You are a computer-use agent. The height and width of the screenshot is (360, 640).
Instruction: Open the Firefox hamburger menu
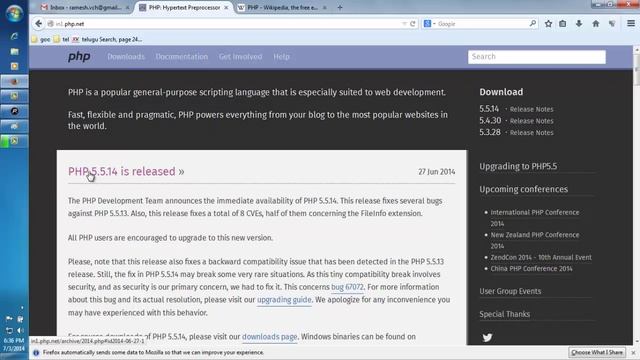(x=631, y=24)
